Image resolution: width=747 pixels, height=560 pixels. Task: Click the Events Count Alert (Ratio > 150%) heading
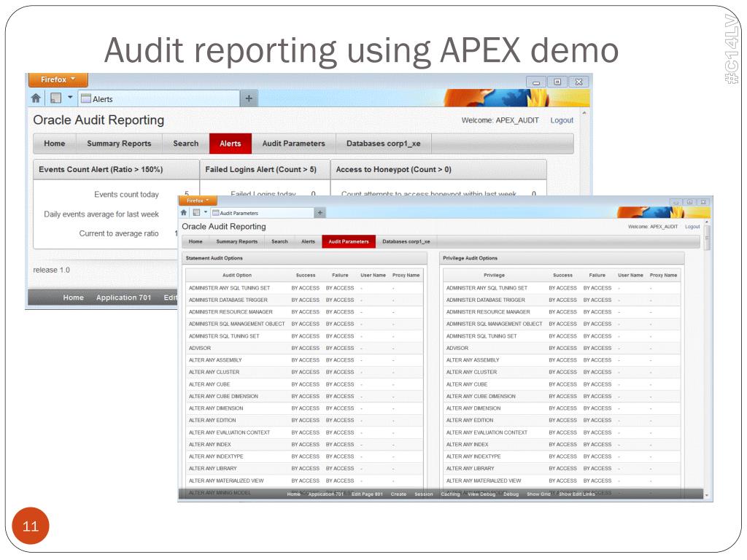(x=101, y=169)
